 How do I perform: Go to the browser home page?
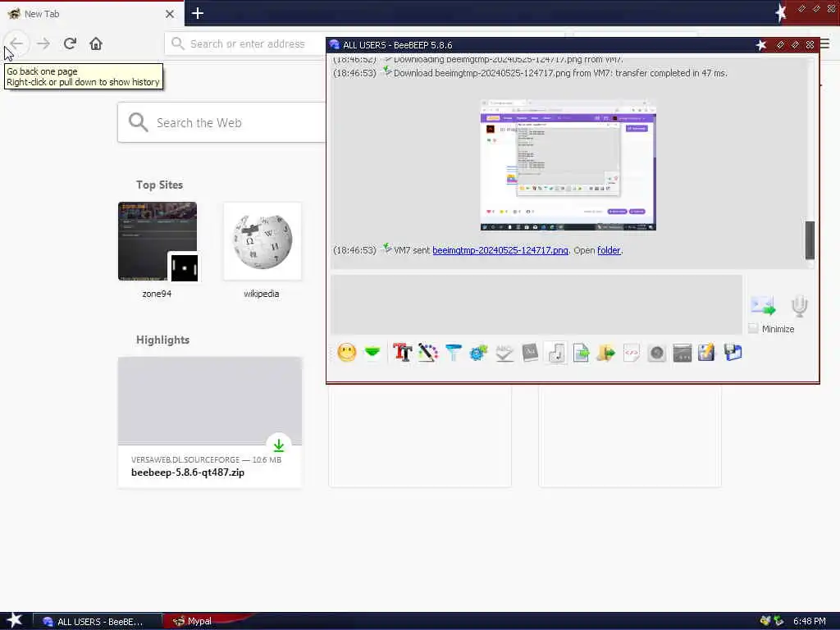[x=96, y=43]
